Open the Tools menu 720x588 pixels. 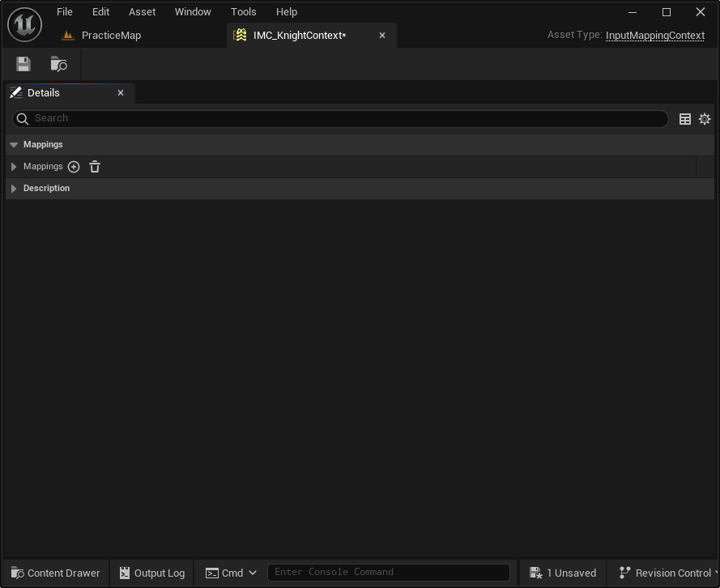coord(243,12)
